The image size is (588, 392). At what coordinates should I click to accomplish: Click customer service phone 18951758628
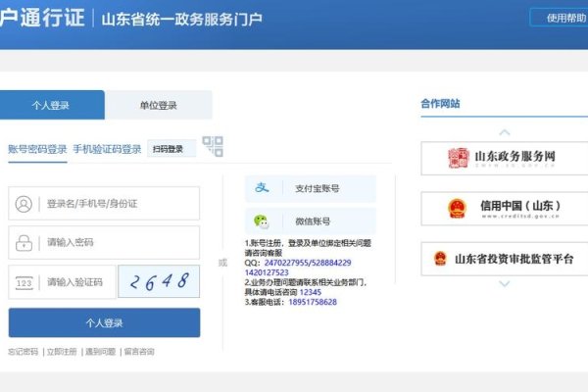tap(313, 302)
